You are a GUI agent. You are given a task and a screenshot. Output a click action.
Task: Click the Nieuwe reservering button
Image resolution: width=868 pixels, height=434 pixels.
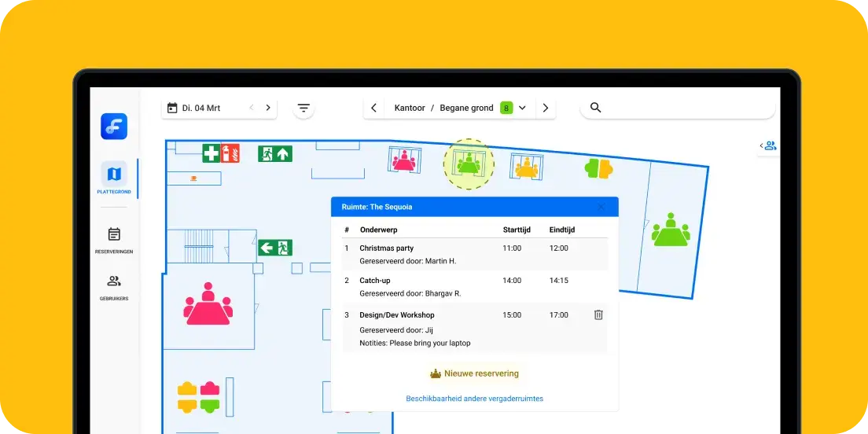click(x=474, y=373)
